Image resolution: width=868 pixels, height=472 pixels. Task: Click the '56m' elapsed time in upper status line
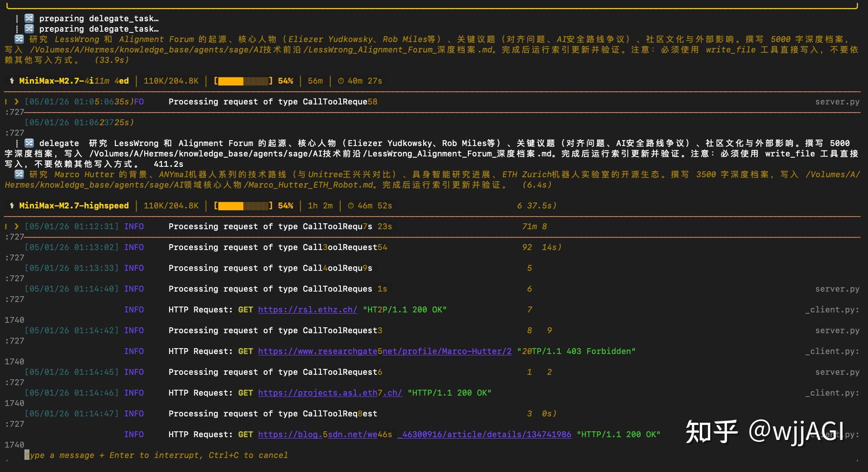[315, 81]
